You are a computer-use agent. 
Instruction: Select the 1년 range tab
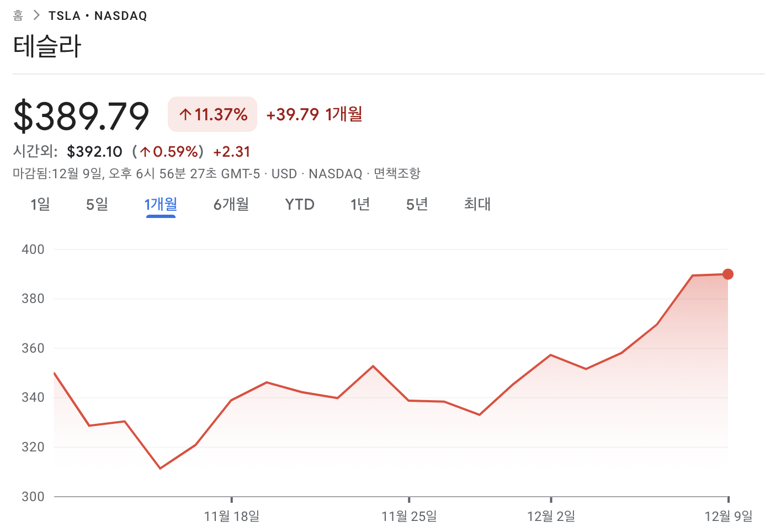point(360,205)
